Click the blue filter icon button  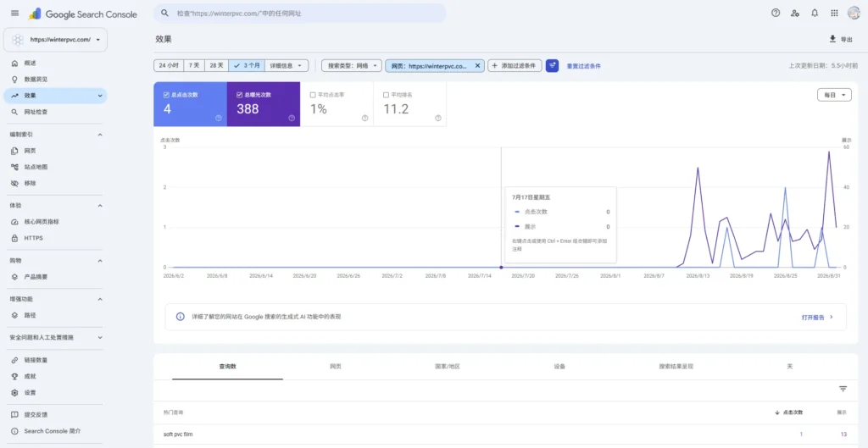coord(552,66)
